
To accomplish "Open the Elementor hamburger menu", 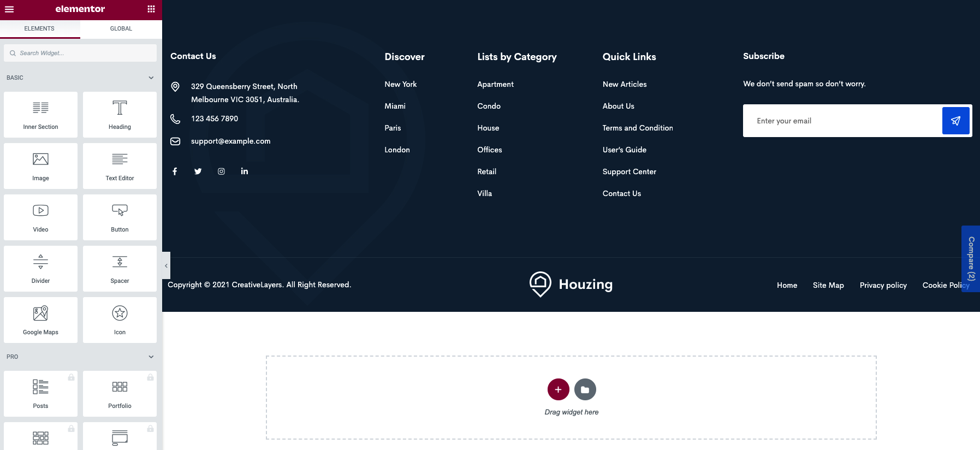I will 9,9.
